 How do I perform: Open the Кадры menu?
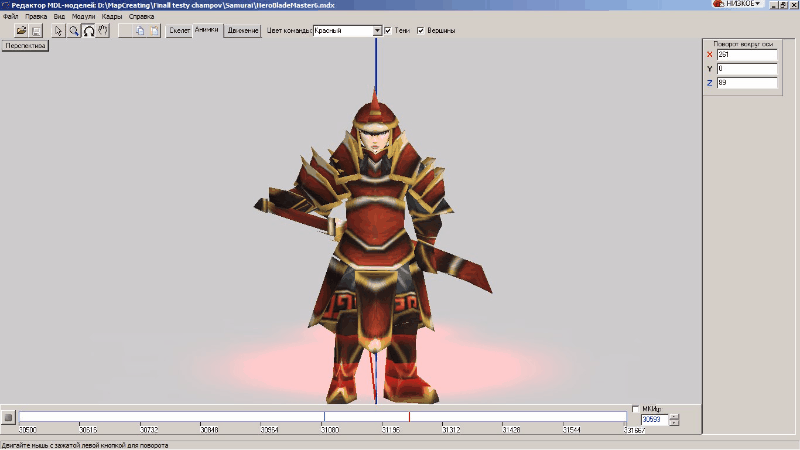112,16
